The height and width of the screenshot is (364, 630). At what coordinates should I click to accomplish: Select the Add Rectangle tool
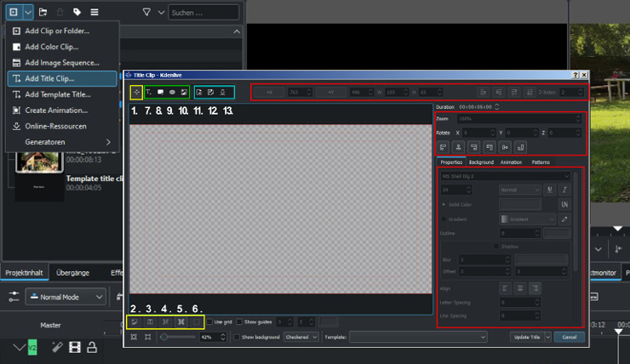point(160,92)
